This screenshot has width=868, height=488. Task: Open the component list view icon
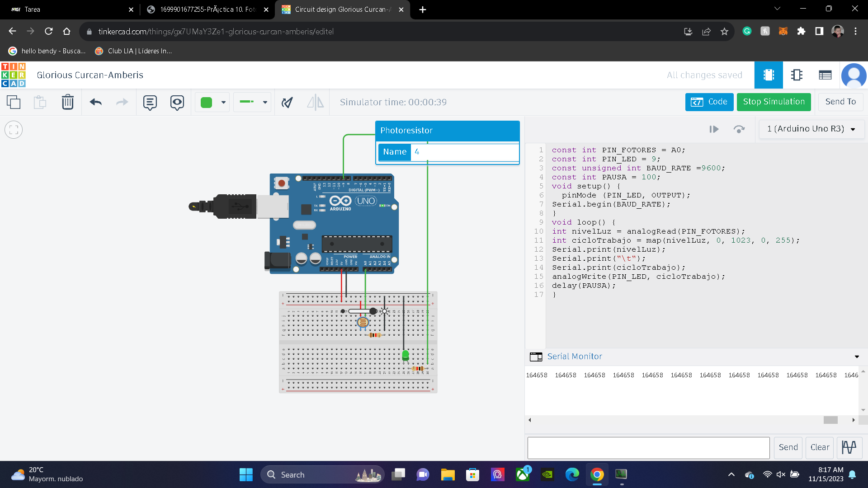point(825,75)
